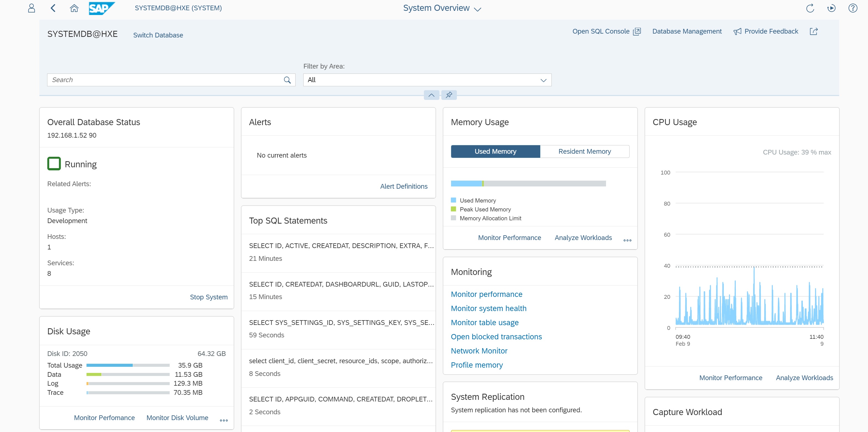Collapse the header with up chevron
This screenshot has height=432, width=868.
[431, 95]
